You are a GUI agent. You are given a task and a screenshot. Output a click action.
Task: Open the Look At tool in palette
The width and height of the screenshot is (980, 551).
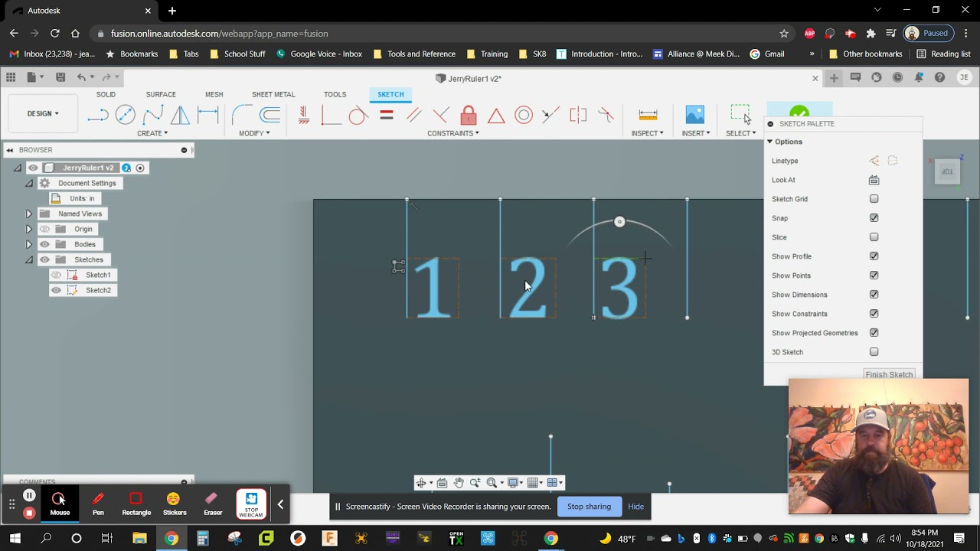click(x=874, y=180)
